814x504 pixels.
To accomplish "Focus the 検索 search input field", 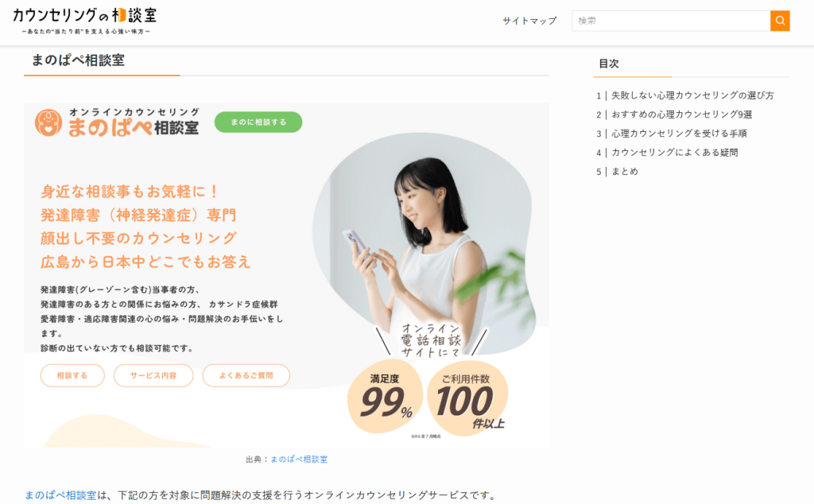I will coord(671,21).
